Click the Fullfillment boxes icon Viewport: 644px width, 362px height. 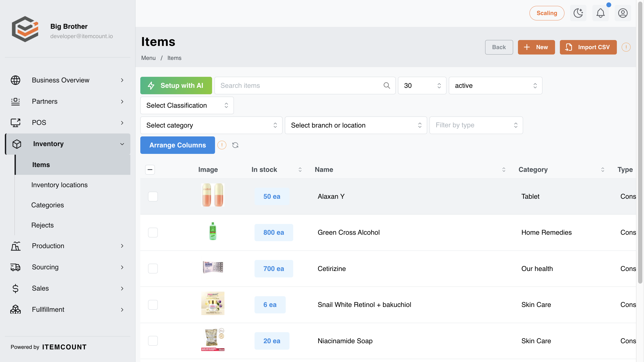tap(15, 310)
